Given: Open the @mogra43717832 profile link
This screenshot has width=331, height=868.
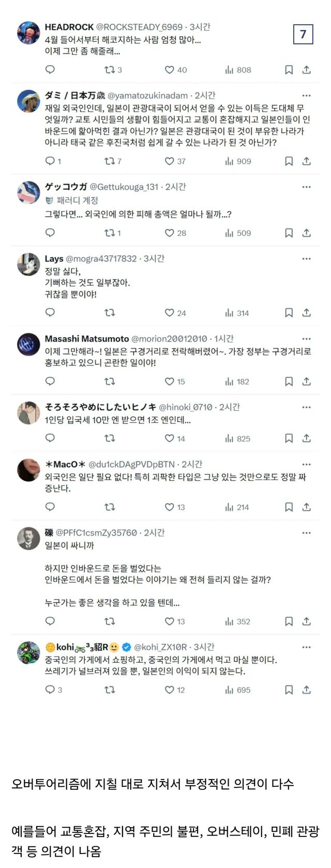Looking at the screenshot, I should [101, 258].
